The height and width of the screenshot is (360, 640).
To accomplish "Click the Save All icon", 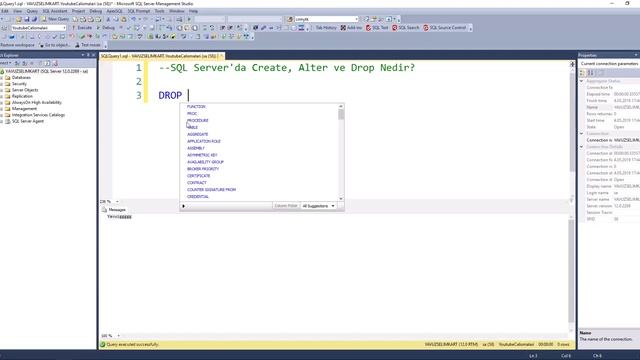I will pyautogui.click(x=34, y=19).
